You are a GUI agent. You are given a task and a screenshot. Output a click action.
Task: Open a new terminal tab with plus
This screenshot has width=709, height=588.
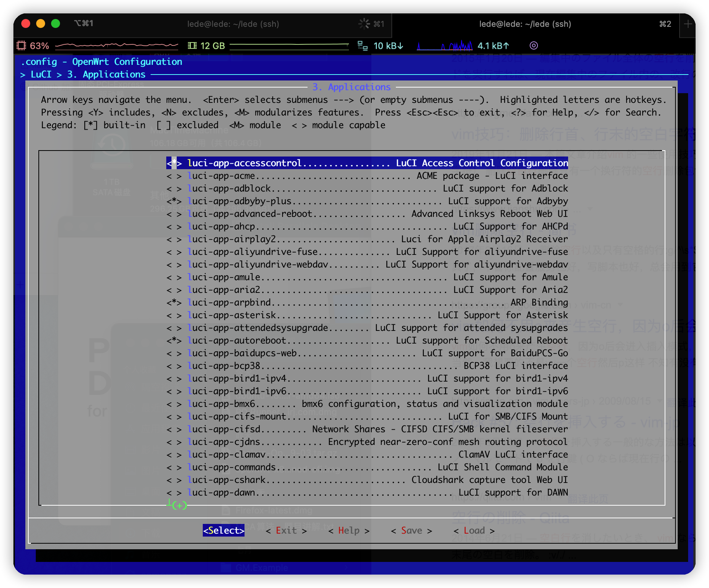pos(688,24)
